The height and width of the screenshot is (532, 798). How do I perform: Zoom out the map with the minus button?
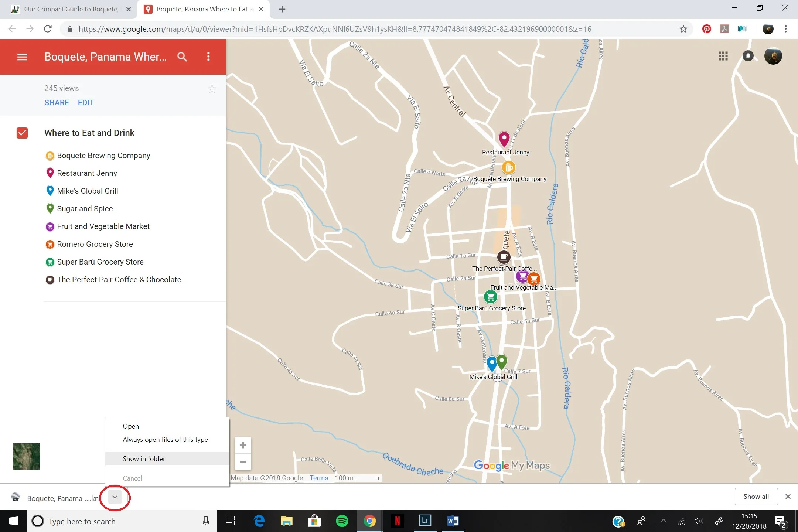(x=243, y=462)
